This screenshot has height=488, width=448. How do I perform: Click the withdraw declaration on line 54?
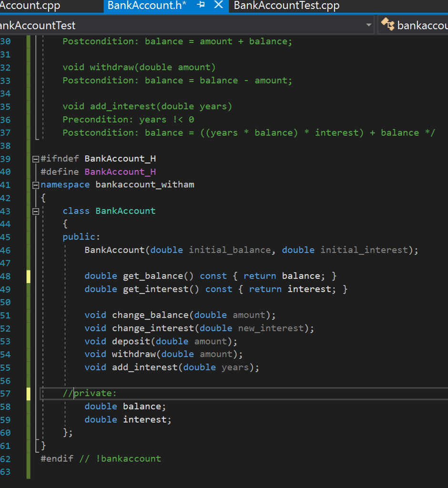163,354
